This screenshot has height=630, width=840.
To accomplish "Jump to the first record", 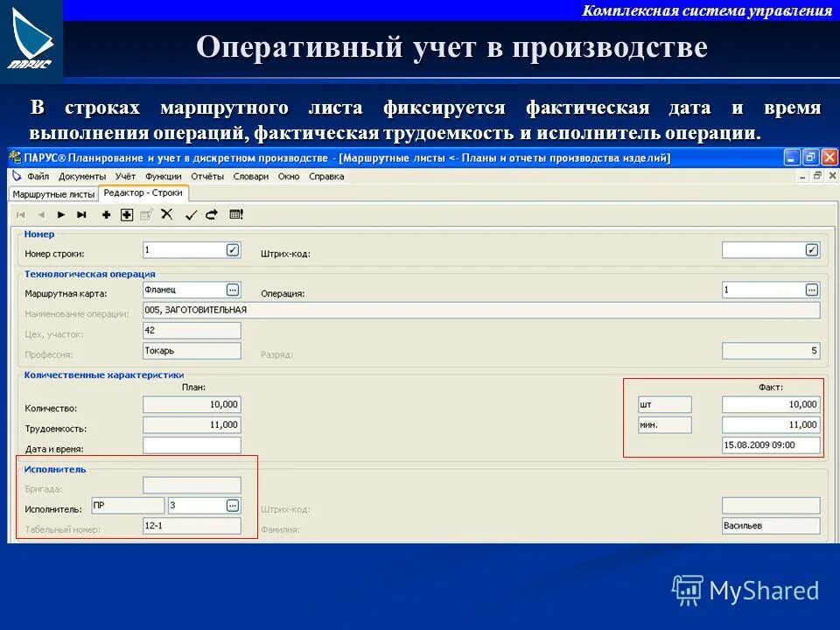I will pyautogui.click(x=21, y=213).
